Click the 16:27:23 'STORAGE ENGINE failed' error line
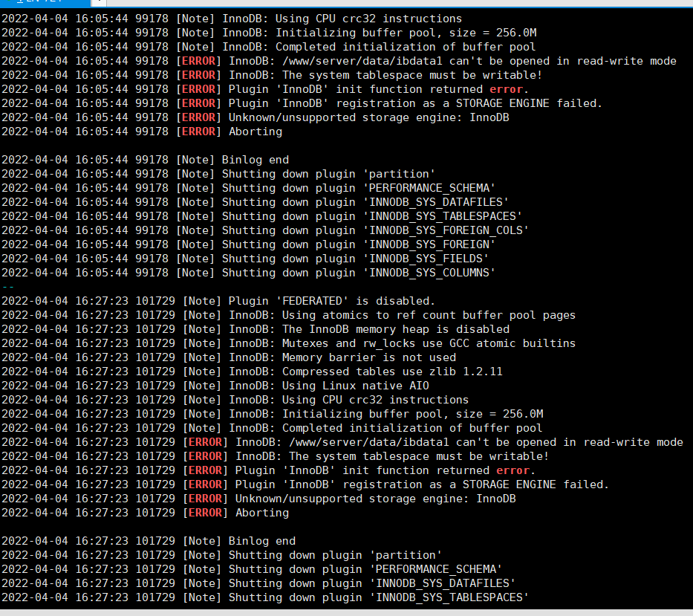Screen dimensions: 693x616 click(x=305, y=485)
